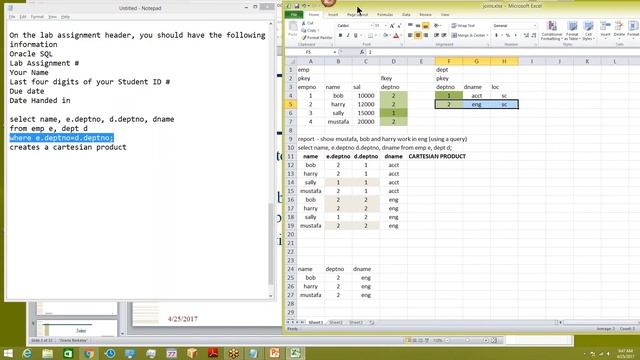Open the Name Box dropdown arrow
640x360 pixels.
(335, 52)
